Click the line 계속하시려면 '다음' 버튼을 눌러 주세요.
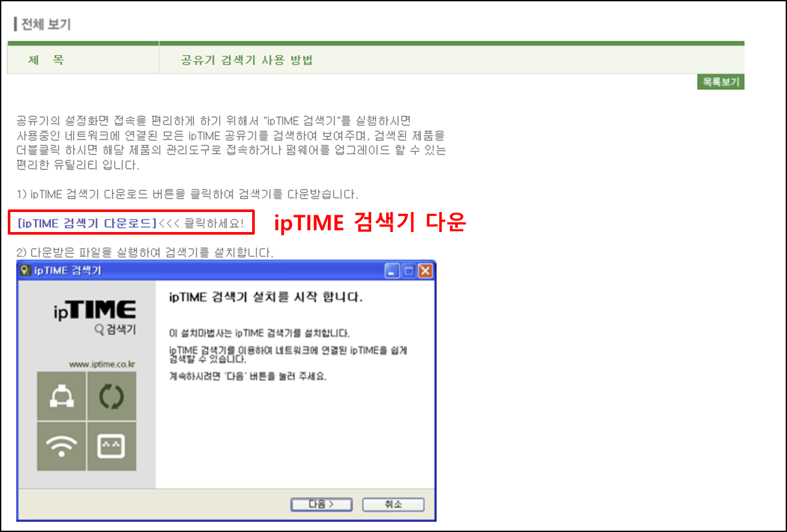Screen dimensions: 787x532 coord(248,377)
